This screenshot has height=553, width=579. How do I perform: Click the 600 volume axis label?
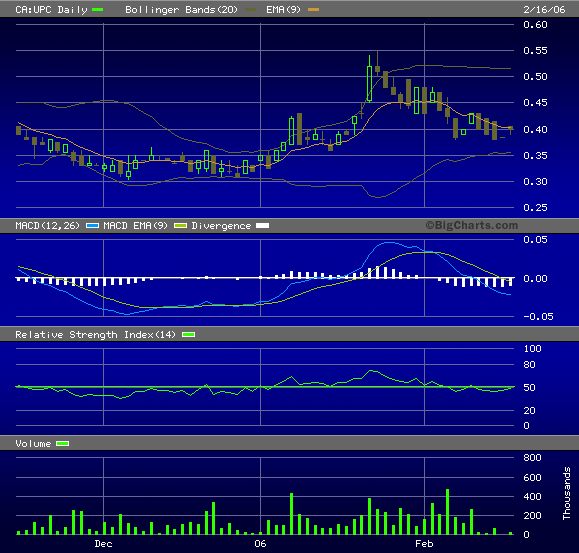tap(532, 478)
